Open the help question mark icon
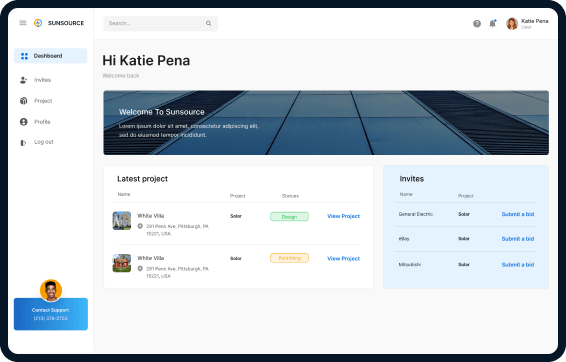This screenshot has width=566, height=362. [x=477, y=24]
